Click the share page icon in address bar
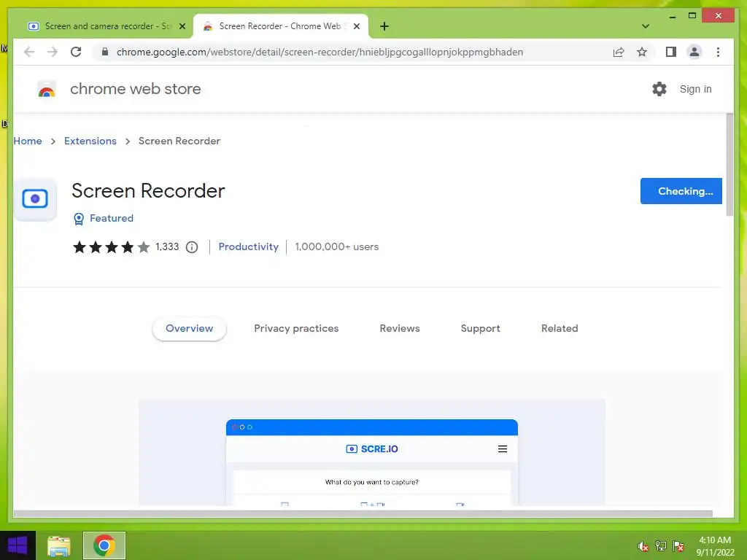 [619, 52]
